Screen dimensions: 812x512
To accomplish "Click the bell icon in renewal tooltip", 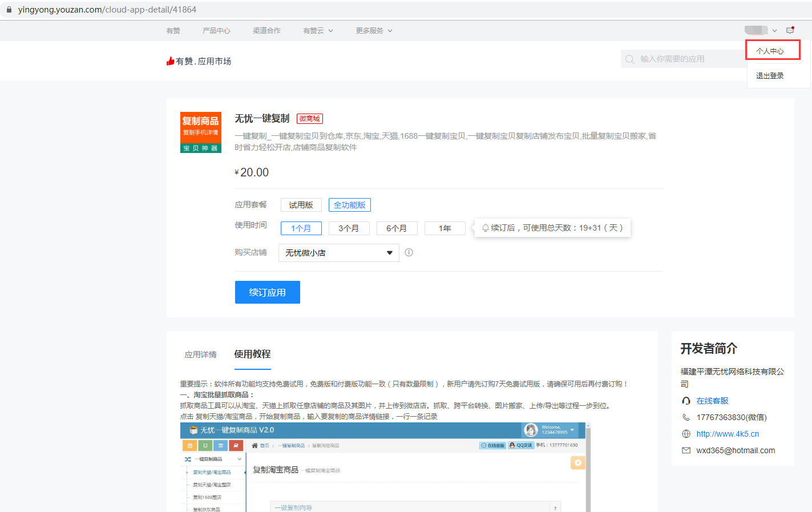I will 486,228.
